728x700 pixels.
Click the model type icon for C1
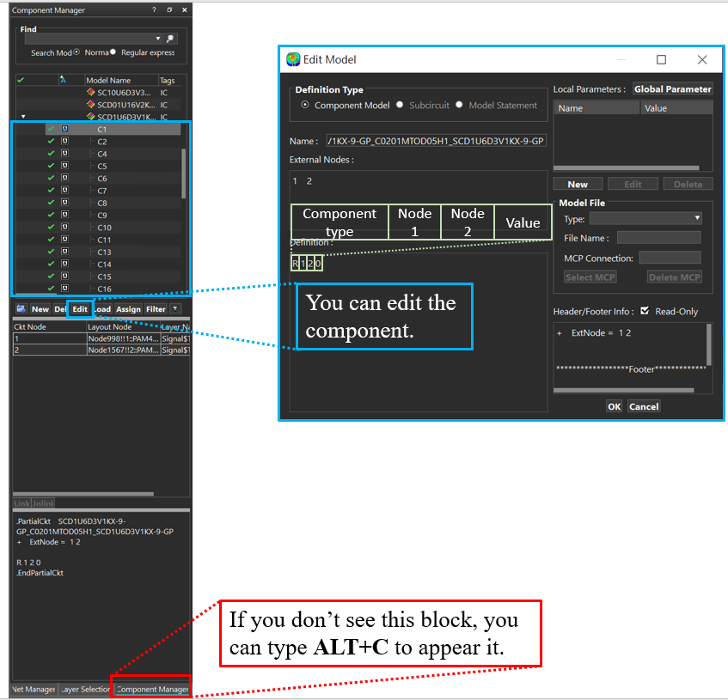[x=65, y=129]
